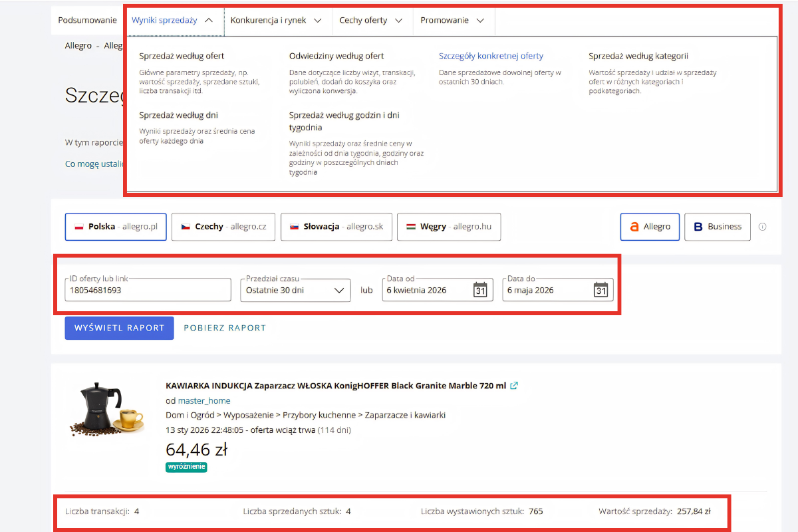This screenshot has height=532, width=798.
Task: Switch to the Business platform button
Action: coord(718,227)
